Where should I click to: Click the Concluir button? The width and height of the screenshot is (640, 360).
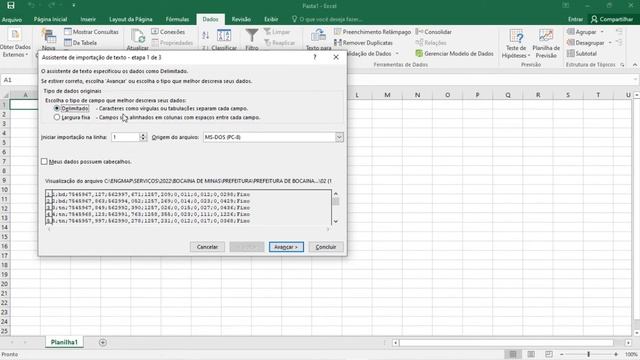tap(326, 247)
